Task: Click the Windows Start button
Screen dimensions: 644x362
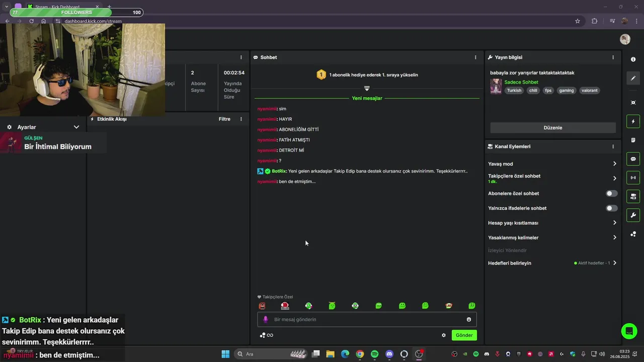Action: pos(225,354)
